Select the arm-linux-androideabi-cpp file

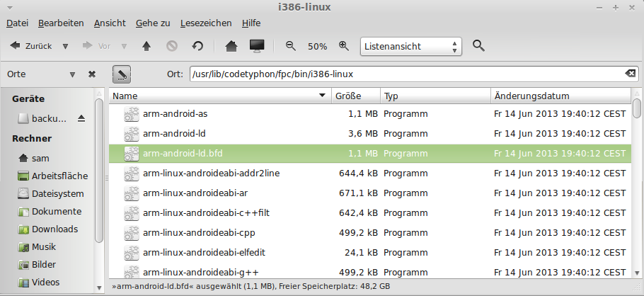370,233
